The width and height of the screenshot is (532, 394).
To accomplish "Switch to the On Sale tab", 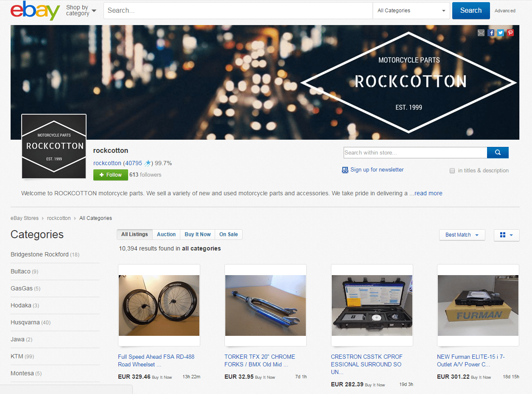I will pos(229,234).
